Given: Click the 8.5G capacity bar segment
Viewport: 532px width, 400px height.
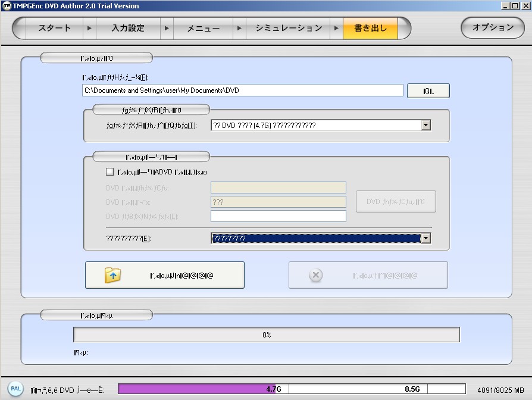Looking at the screenshot, I should [x=358, y=389].
